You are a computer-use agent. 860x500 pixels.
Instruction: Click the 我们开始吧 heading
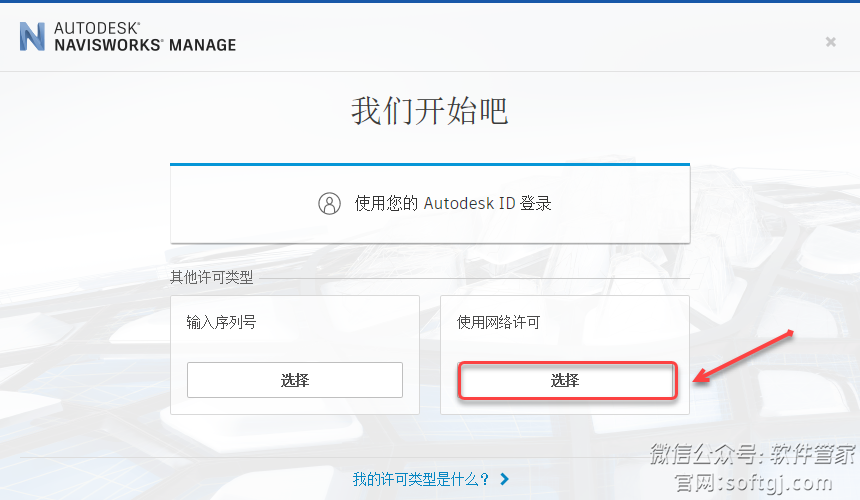pos(430,111)
